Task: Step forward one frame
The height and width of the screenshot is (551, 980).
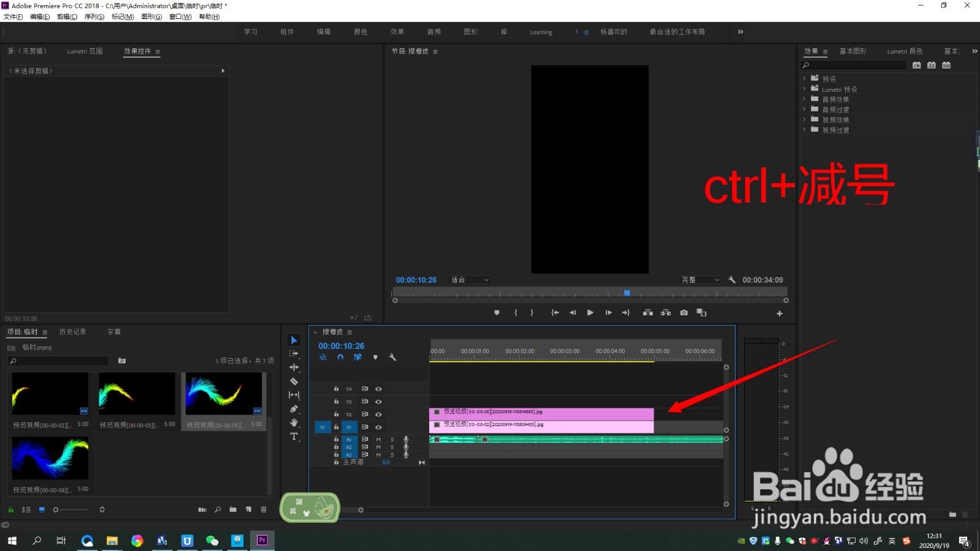Action: coord(608,313)
